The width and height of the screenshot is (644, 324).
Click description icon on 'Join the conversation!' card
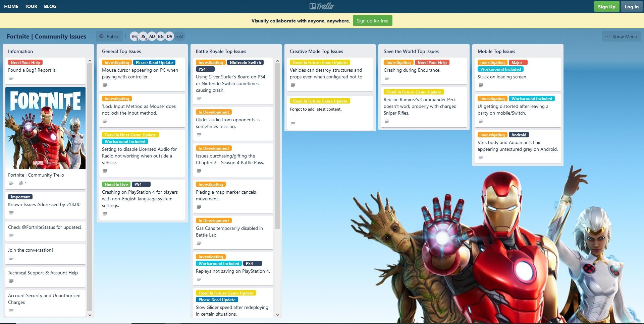[11, 258]
